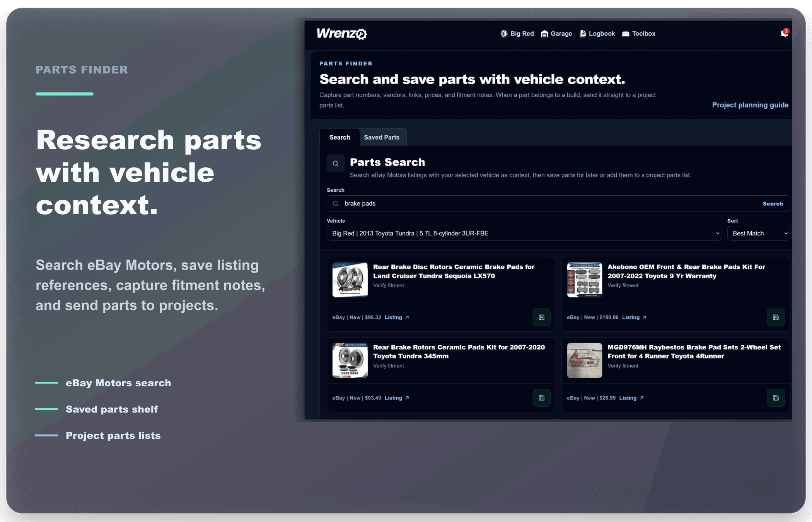This screenshot has width=812, height=522.
Task: Open Listing link for $26.99 part
Action: point(631,398)
